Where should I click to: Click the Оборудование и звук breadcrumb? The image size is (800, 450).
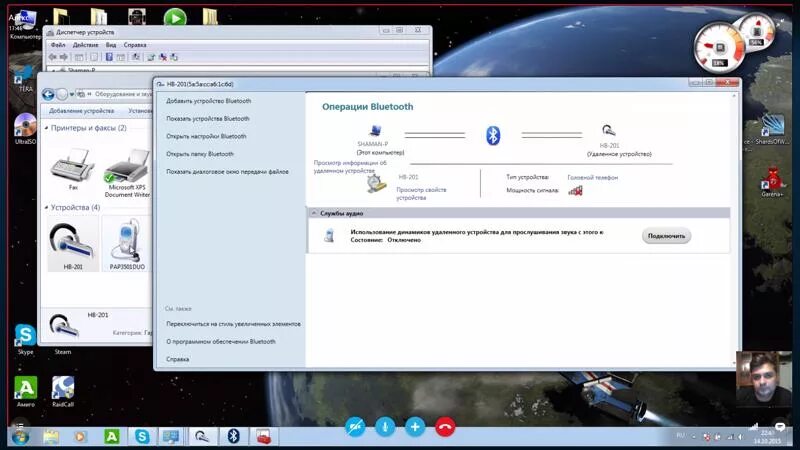click(x=123, y=94)
